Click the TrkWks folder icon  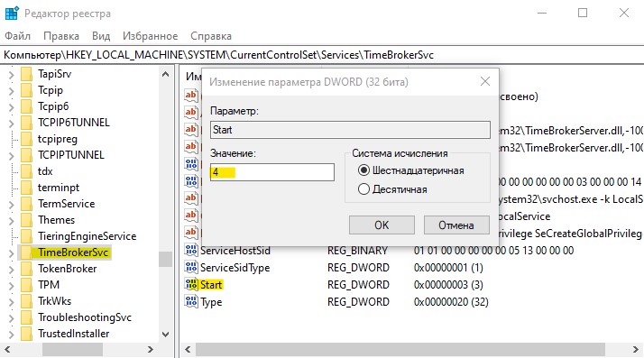pos(26,301)
